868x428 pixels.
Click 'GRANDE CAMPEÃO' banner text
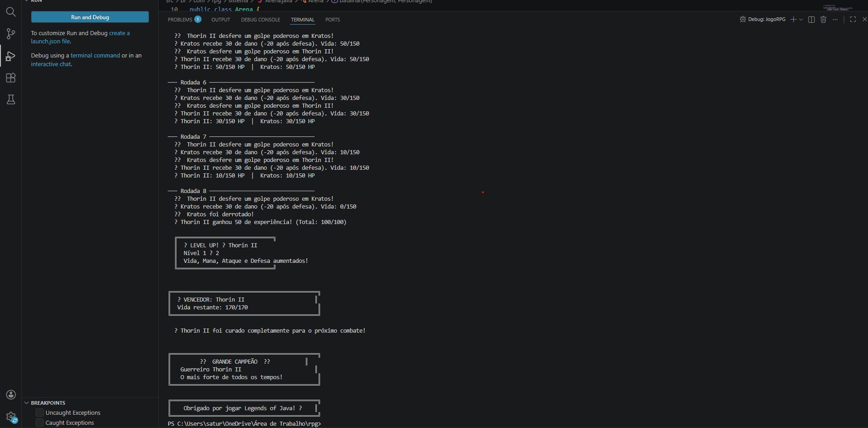pyautogui.click(x=235, y=361)
